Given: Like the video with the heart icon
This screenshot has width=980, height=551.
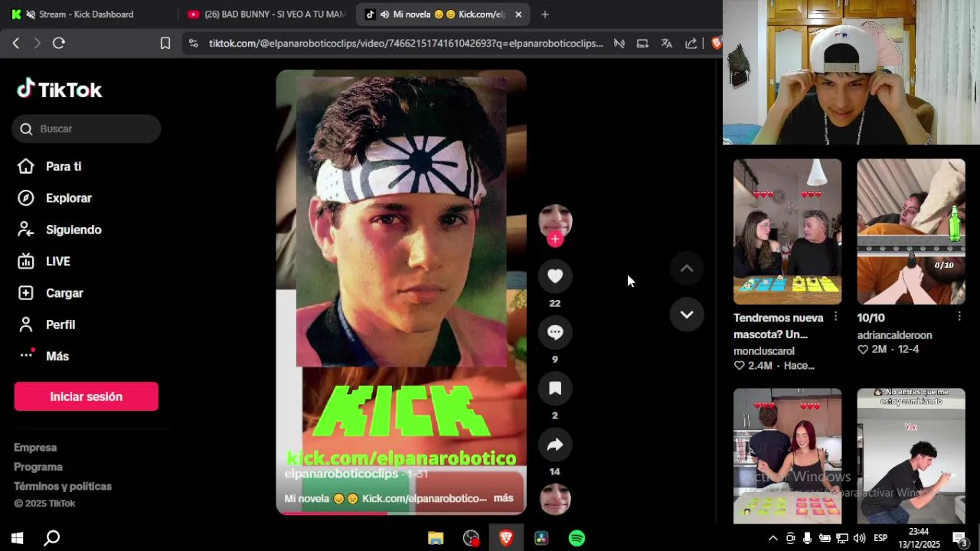Looking at the screenshot, I should coord(555,276).
